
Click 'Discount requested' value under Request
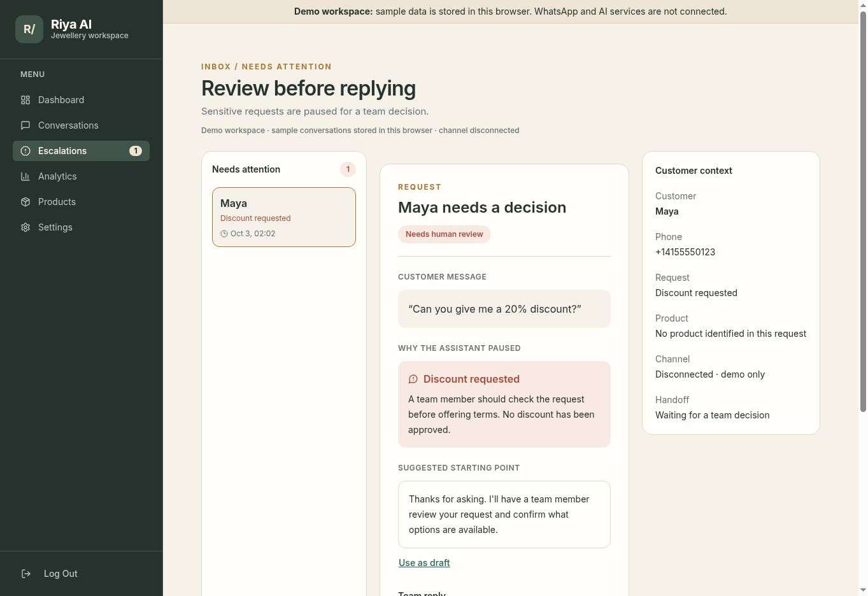(696, 293)
